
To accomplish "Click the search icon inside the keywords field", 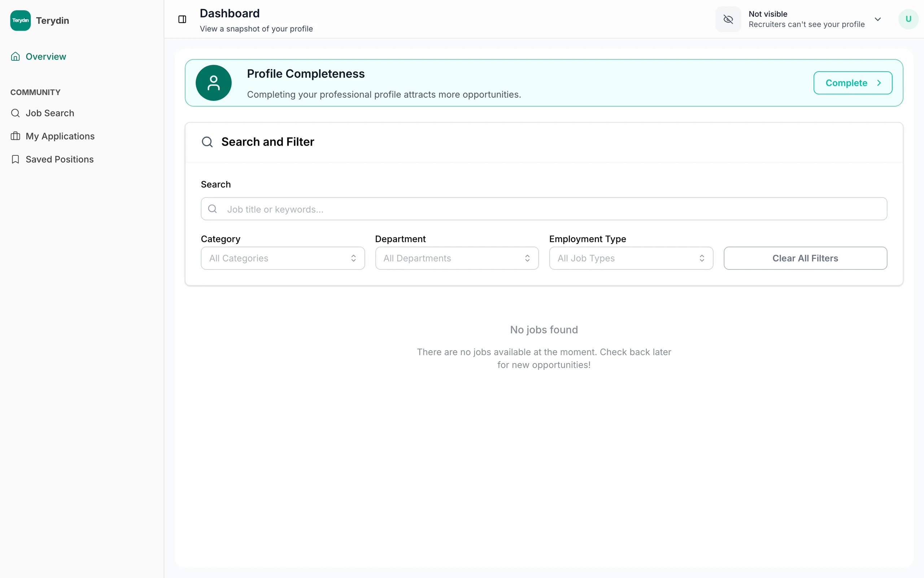I will pyautogui.click(x=213, y=209).
